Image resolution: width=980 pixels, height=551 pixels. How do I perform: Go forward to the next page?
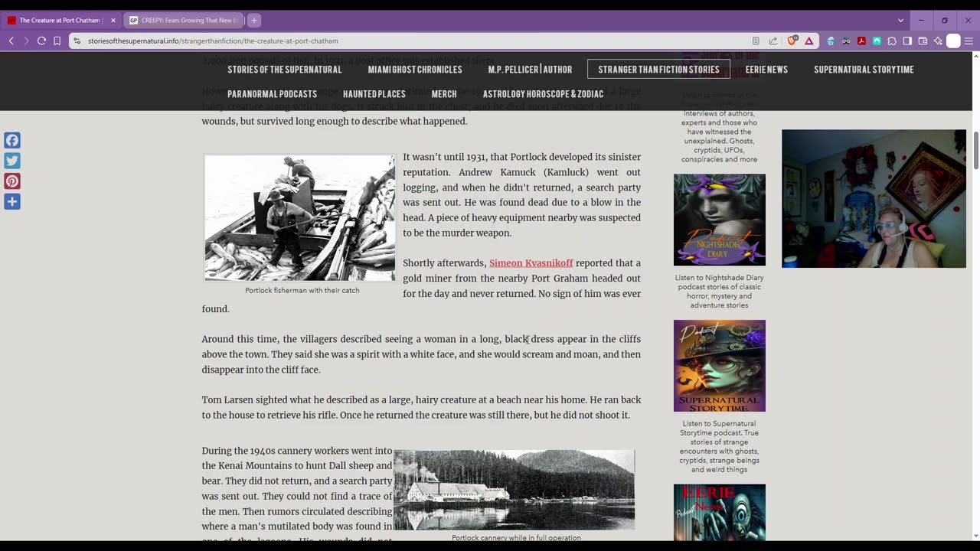[x=26, y=41]
